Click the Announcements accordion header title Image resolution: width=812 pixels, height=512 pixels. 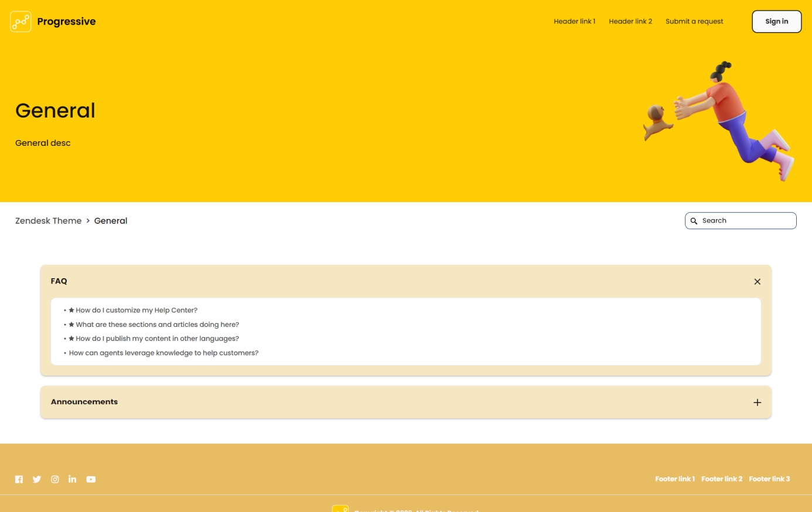click(x=84, y=402)
